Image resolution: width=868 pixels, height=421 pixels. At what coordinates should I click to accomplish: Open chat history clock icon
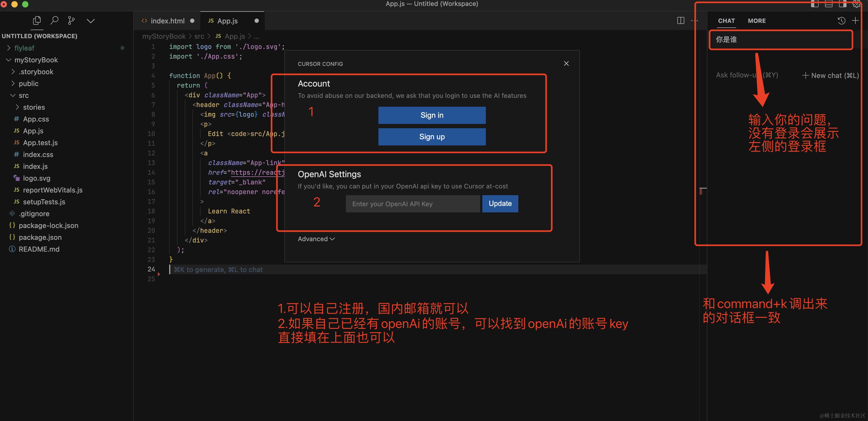[841, 21]
